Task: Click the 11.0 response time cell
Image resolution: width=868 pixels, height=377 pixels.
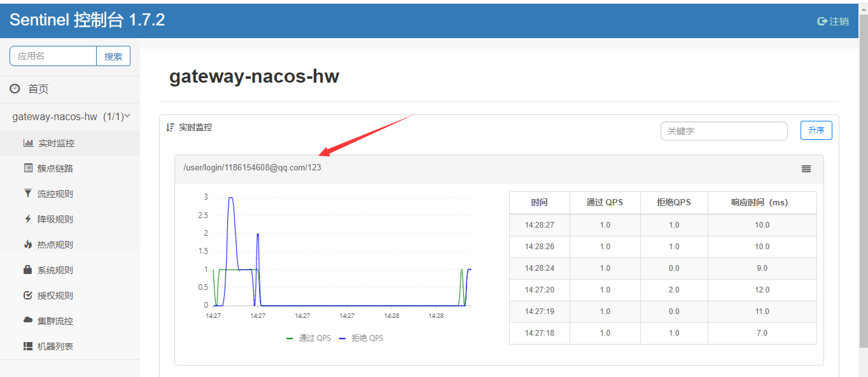Action: click(762, 312)
